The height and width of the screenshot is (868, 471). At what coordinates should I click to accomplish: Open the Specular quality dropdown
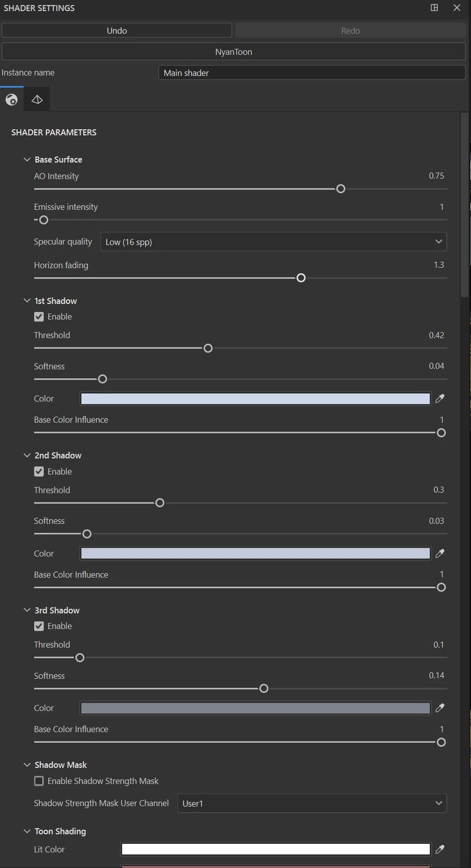pyautogui.click(x=273, y=242)
